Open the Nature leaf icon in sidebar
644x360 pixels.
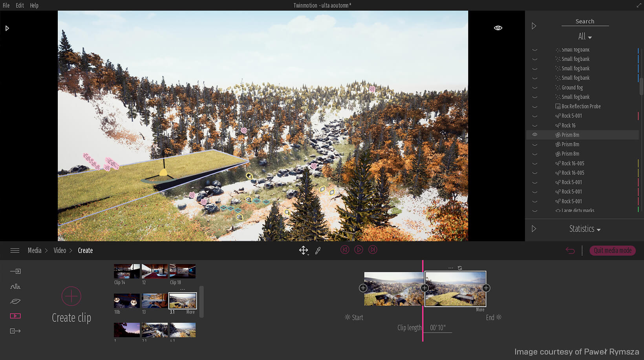tap(15, 301)
